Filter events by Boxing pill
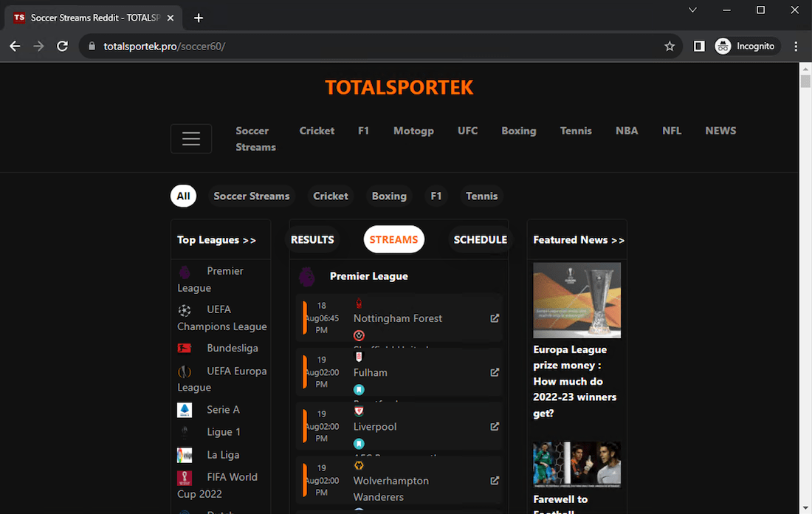 (389, 196)
